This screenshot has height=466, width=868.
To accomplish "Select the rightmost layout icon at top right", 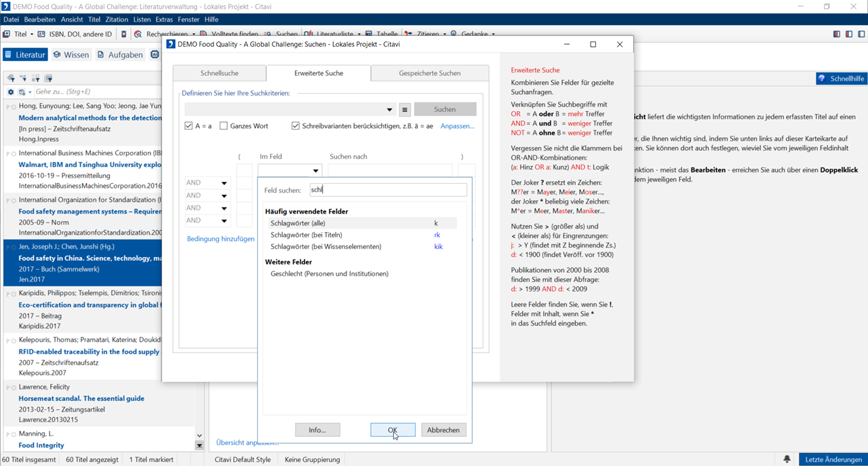I will click(861, 34).
